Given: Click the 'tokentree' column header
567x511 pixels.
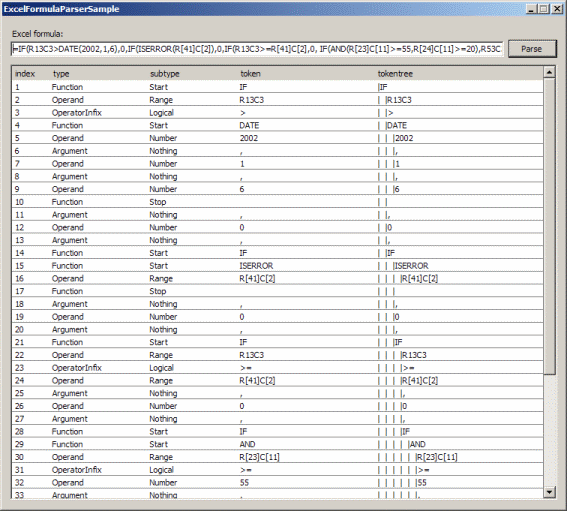Looking at the screenshot, I should tap(395, 74).
